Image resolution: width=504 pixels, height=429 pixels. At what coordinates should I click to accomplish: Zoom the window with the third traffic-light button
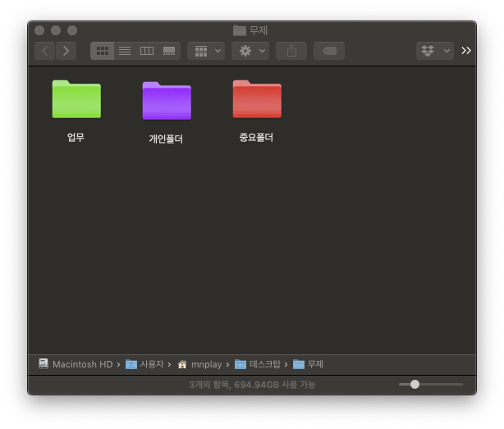72,30
